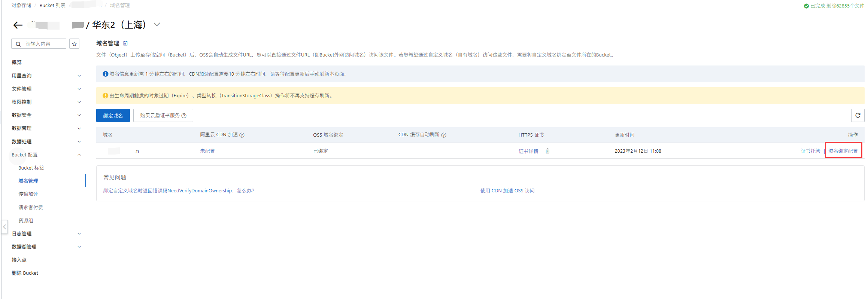
Task: Click the help icon beside 阿里云 CDN 加速
Action: point(242,135)
